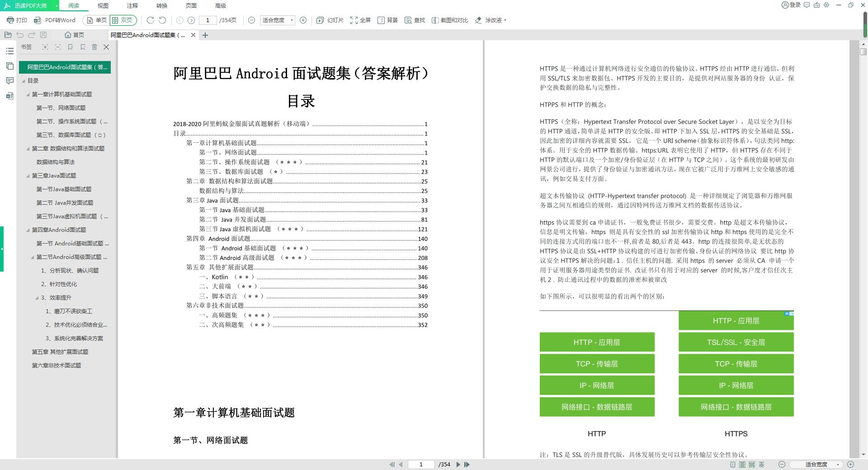Collapse the 第三章Java面试题 bookmark node
The width and height of the screenshot is (868, 470).
[x=28, y=176]
